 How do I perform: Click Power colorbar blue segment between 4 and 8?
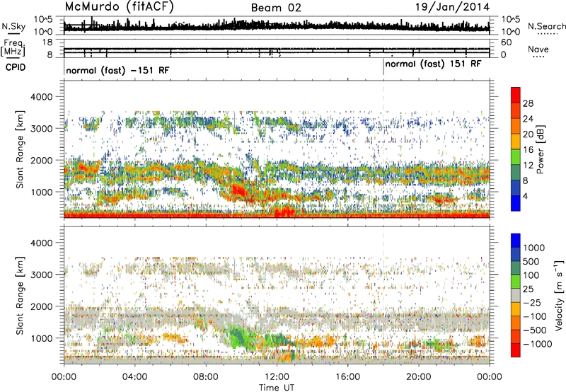[516, 188]
